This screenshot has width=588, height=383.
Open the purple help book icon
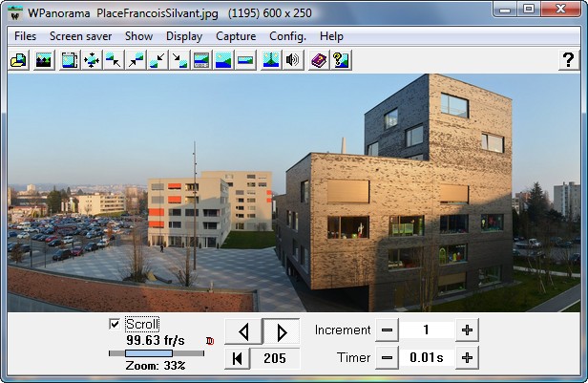click(319, 60)
